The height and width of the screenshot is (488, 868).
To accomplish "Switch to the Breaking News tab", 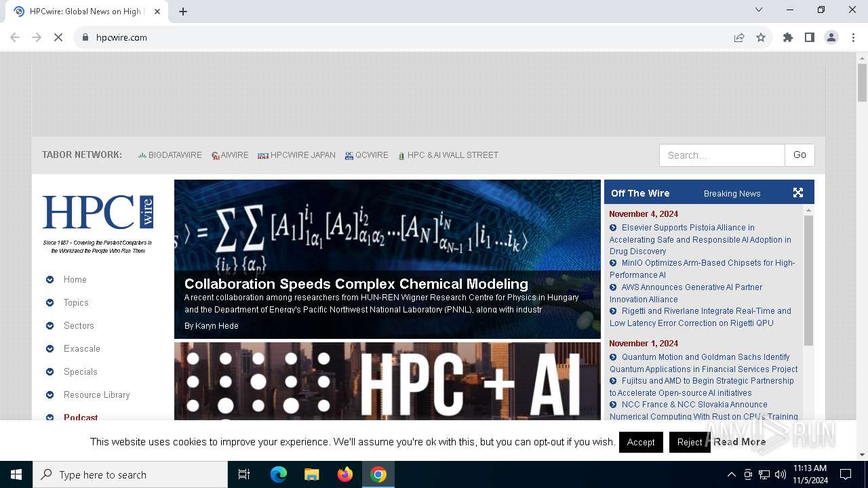I will click(732, 193).
